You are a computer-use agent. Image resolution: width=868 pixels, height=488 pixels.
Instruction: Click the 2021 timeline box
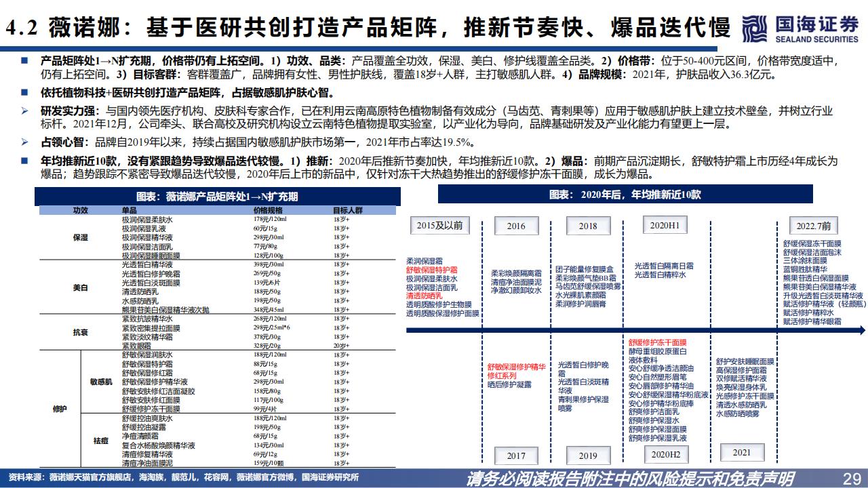[x=741, y=452]
